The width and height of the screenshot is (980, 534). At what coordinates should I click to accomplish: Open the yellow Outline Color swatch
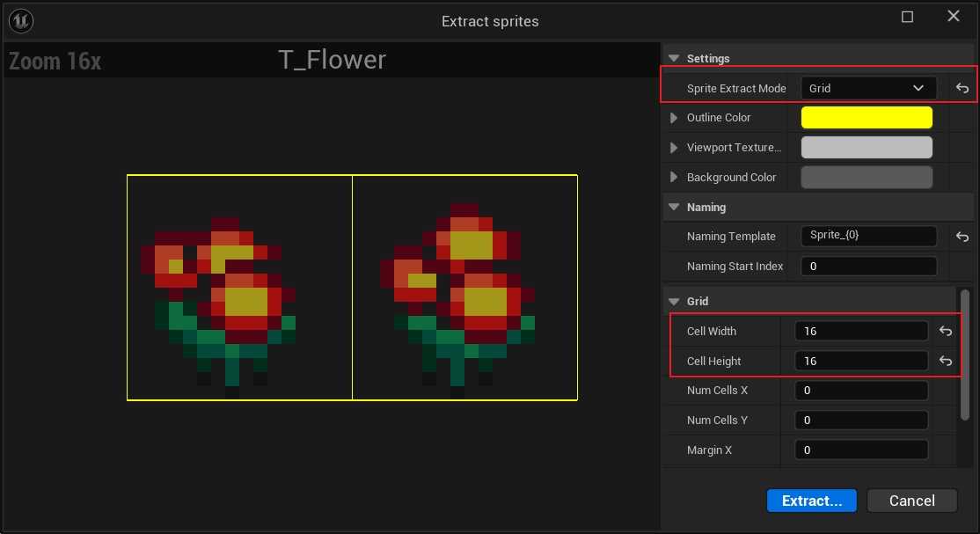pos(867,118)
